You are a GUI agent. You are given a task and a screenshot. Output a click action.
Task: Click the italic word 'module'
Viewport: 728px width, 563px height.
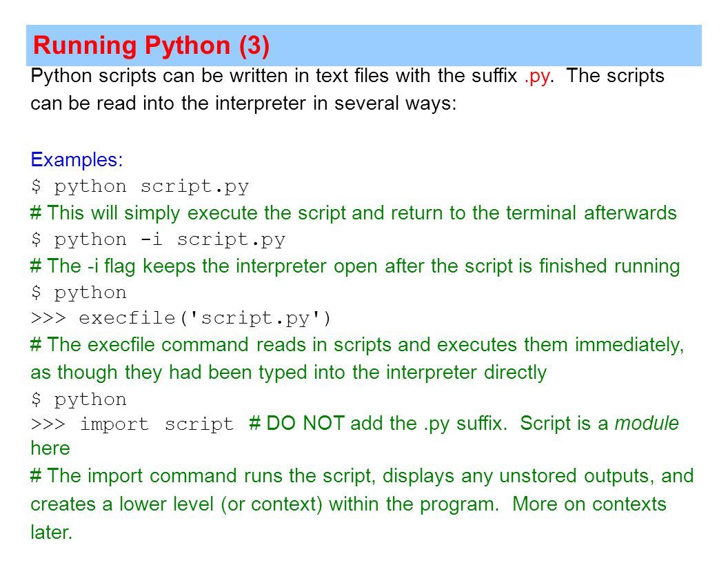pos(646,424)
